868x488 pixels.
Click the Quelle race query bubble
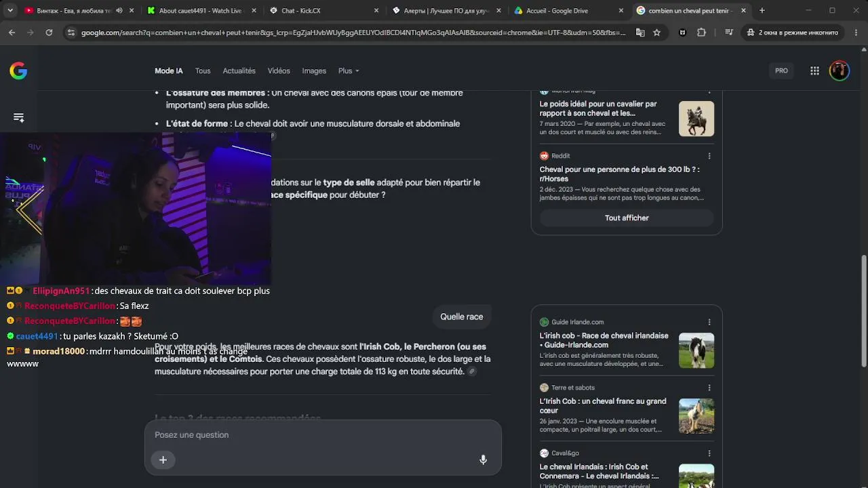(462, 317)
